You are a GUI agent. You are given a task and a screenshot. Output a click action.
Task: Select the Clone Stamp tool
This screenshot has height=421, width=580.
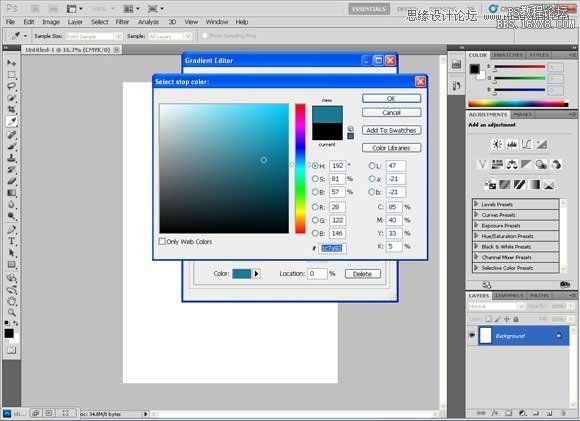11,158
